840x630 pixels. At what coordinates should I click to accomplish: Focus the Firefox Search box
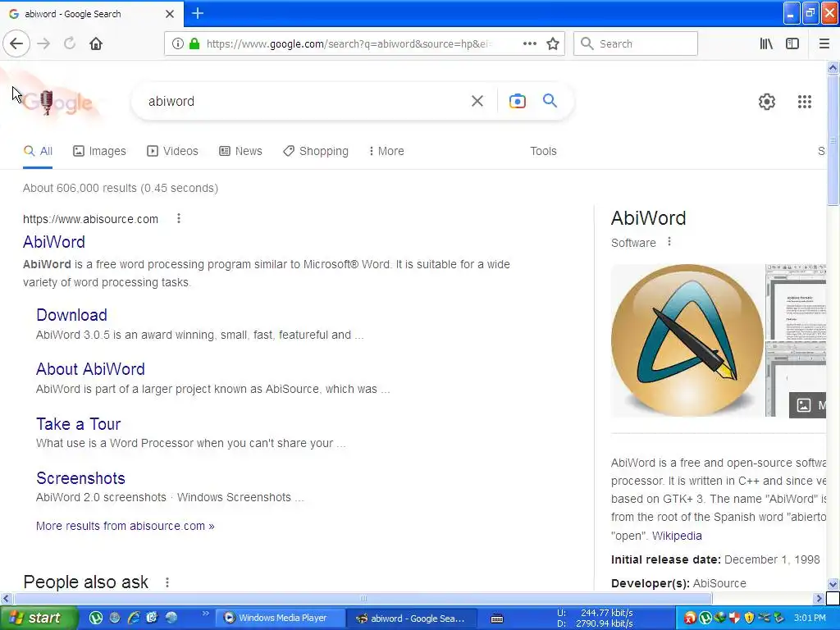[x=636, y=44]
